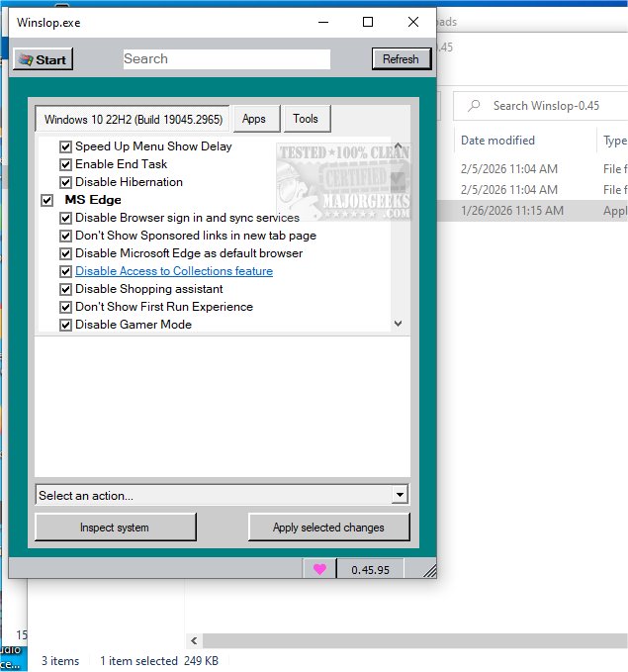
Task: Maximize the Winslop.exe window
Action: point(368,22)
